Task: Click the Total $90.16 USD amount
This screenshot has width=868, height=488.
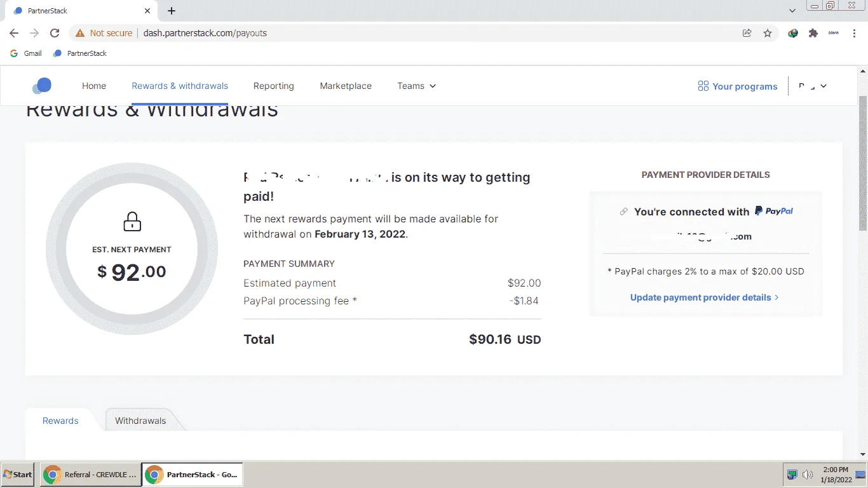Action: 505,339
